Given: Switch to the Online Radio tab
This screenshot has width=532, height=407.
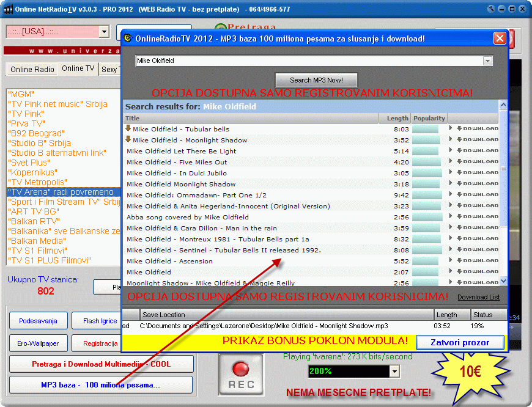Looking at the screenshot, I should click(32, 69).
